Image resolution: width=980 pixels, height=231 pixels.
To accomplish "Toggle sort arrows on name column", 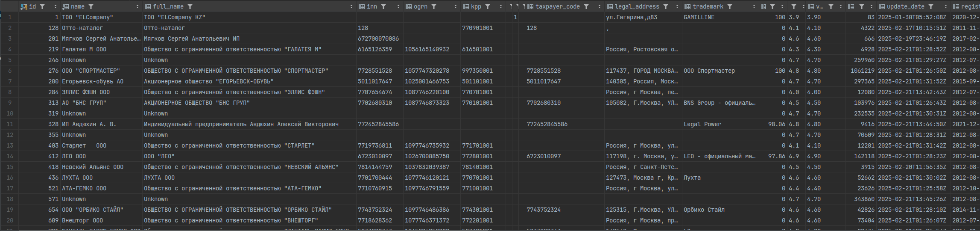I will (x=137, y=6).
